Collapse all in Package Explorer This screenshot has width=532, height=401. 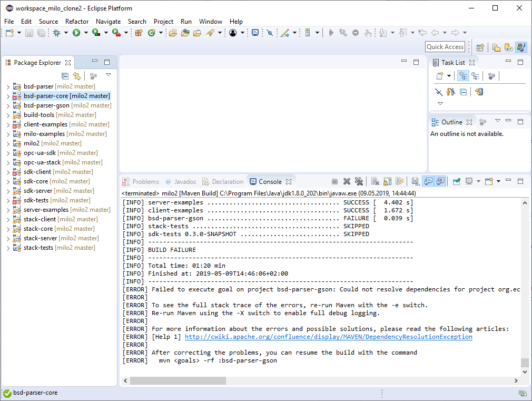pyautogui.click(x=65, y=76)
